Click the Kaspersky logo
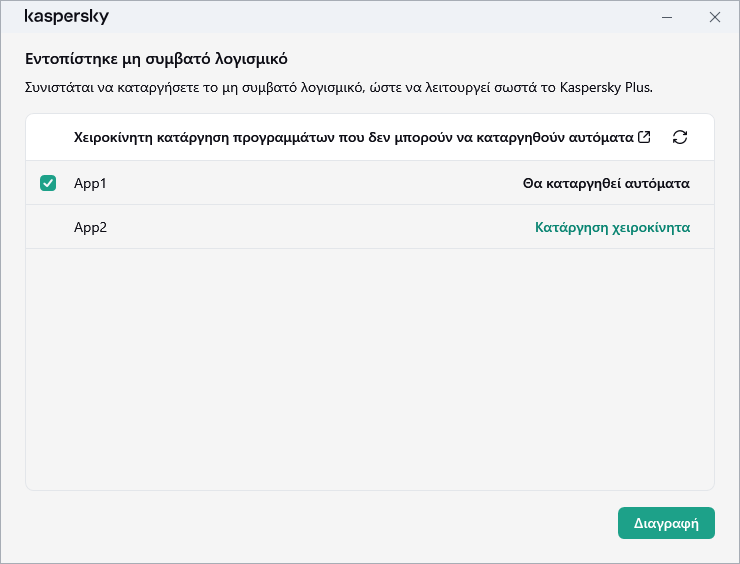The width and height of the screenshot is (740, 564). (66, 17)
